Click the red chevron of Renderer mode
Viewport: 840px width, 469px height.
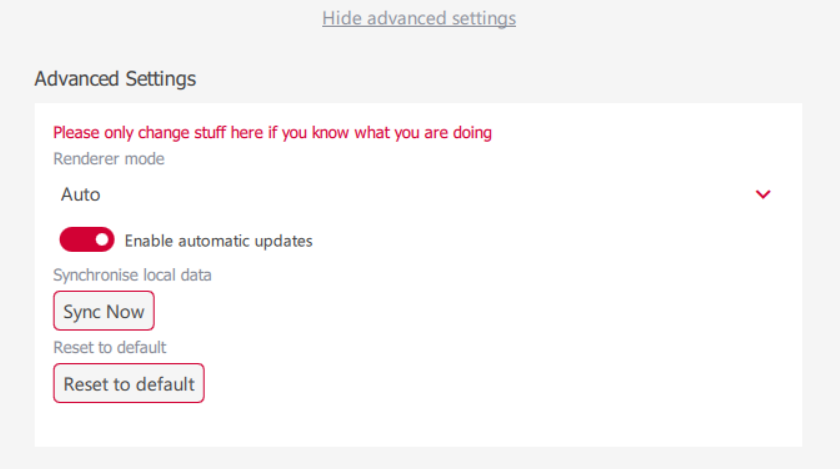(x=763, y=195)
